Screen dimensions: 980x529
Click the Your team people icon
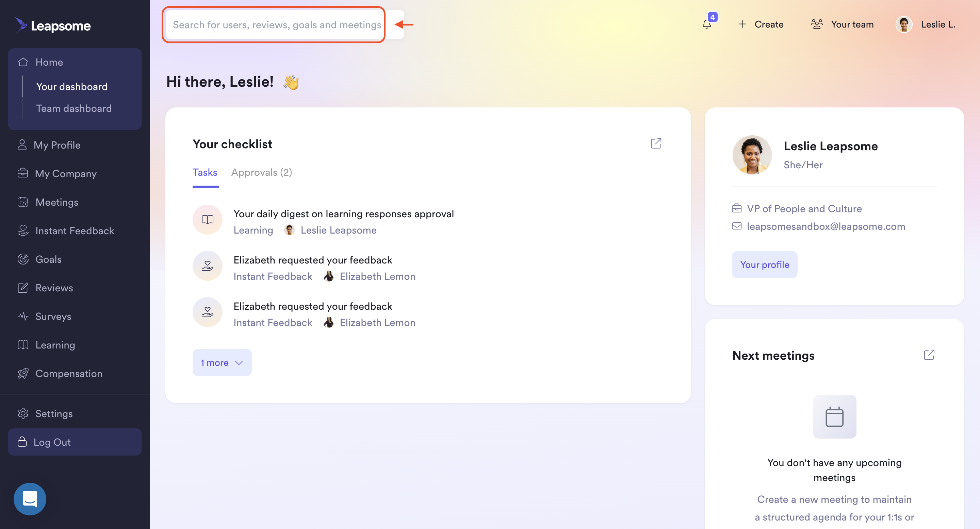[816, 24]
